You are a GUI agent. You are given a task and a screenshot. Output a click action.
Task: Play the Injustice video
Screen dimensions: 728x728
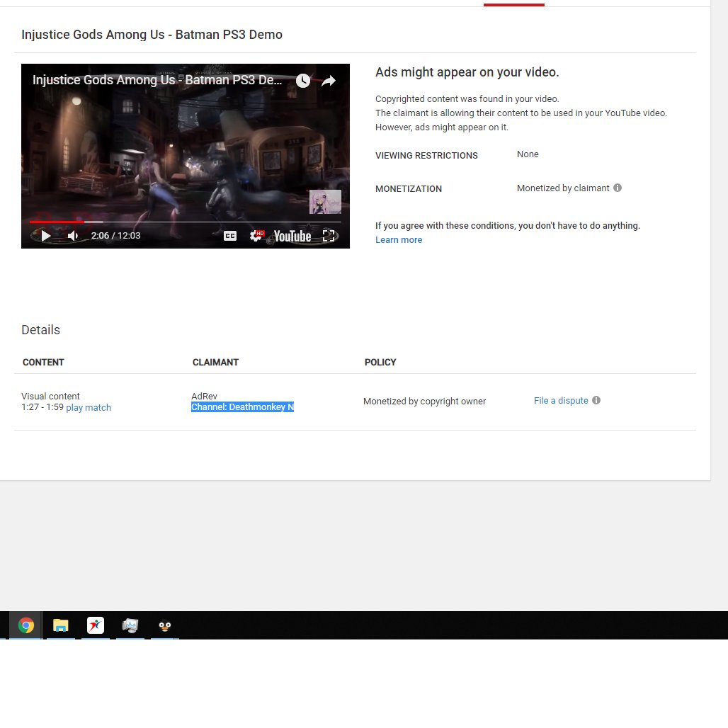coord(45,236)
